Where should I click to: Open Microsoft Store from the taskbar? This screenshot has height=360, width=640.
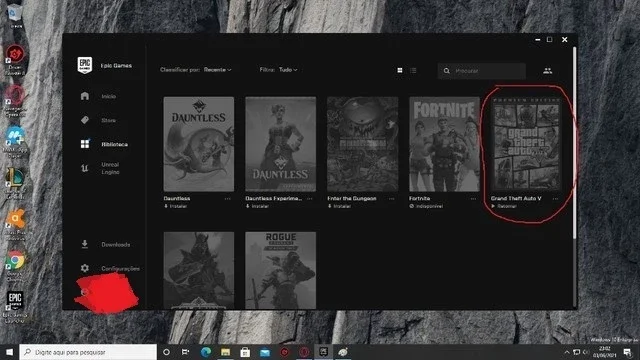coord(245,352)
